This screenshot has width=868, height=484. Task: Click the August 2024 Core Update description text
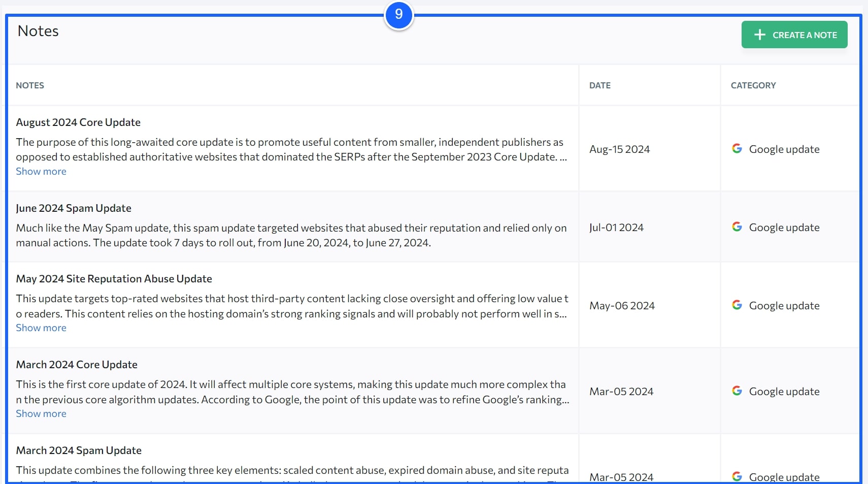tap(291, 149)
